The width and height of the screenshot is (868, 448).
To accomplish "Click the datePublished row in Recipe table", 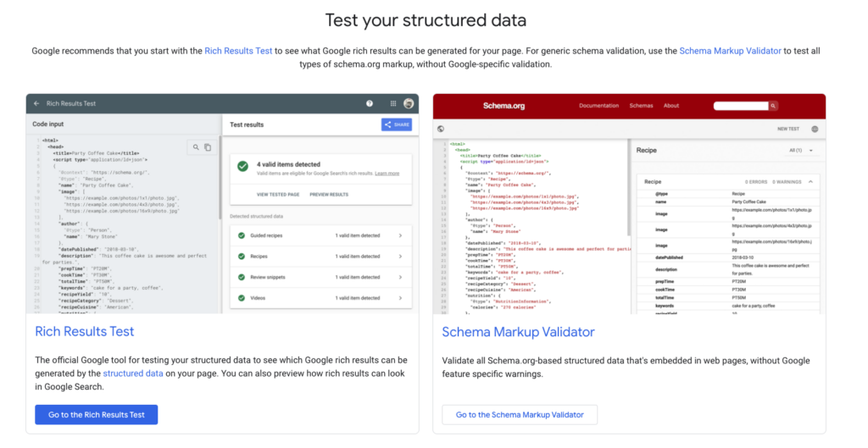I will point(729,257).
